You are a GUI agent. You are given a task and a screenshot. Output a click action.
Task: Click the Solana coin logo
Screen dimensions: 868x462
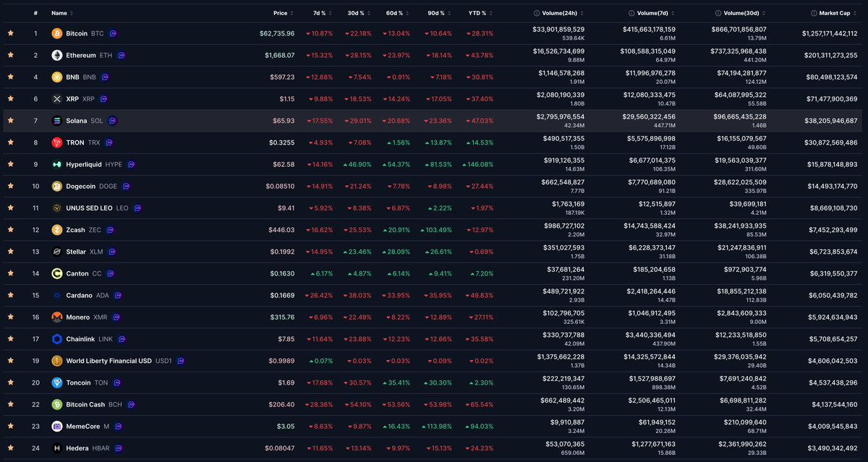[x=57, y=121]
